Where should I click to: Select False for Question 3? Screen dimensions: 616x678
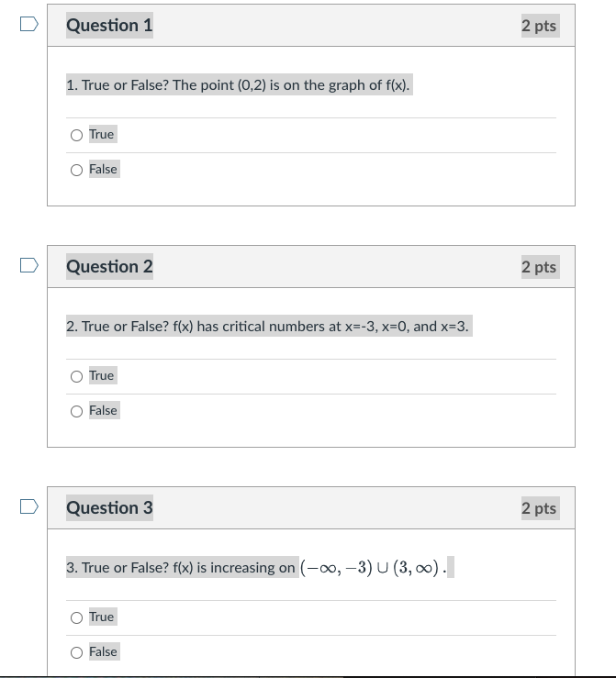tap(76, 652)
